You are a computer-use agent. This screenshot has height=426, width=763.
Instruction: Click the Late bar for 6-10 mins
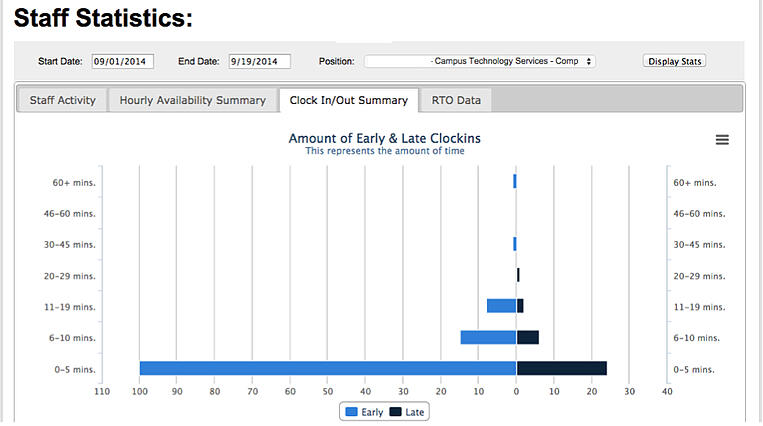coord(527,337)
